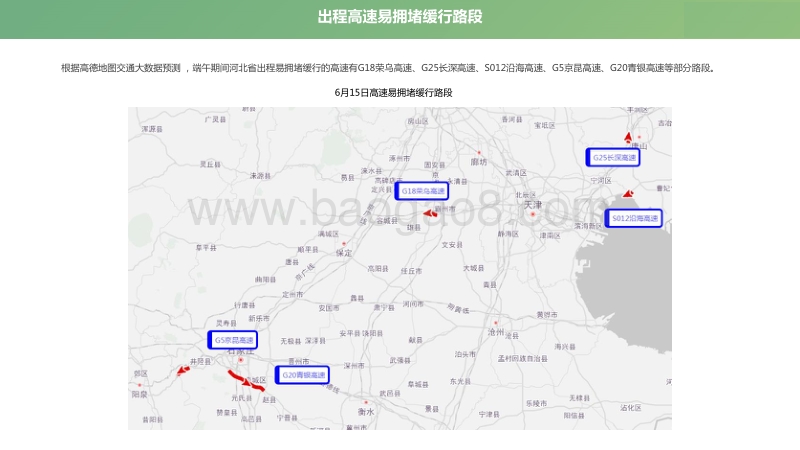
Task: Click the paragraph starting with 根据高德地图交通大数据预测
Action: click(388, 68)
